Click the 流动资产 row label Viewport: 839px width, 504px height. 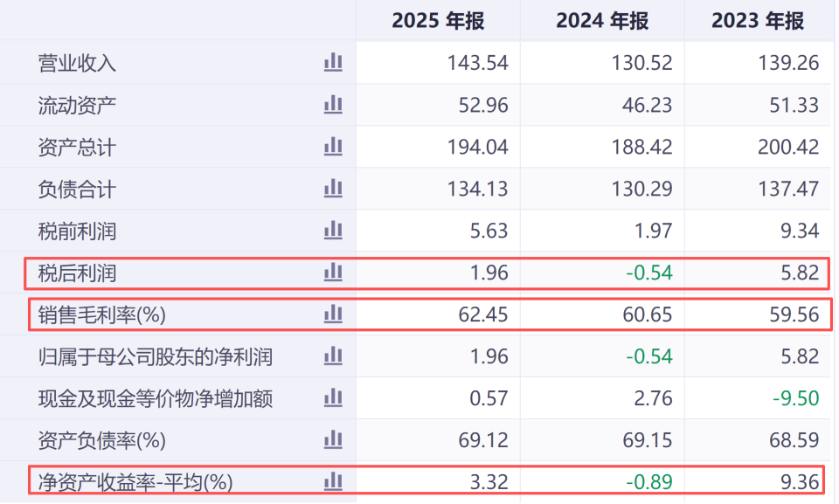77,106
